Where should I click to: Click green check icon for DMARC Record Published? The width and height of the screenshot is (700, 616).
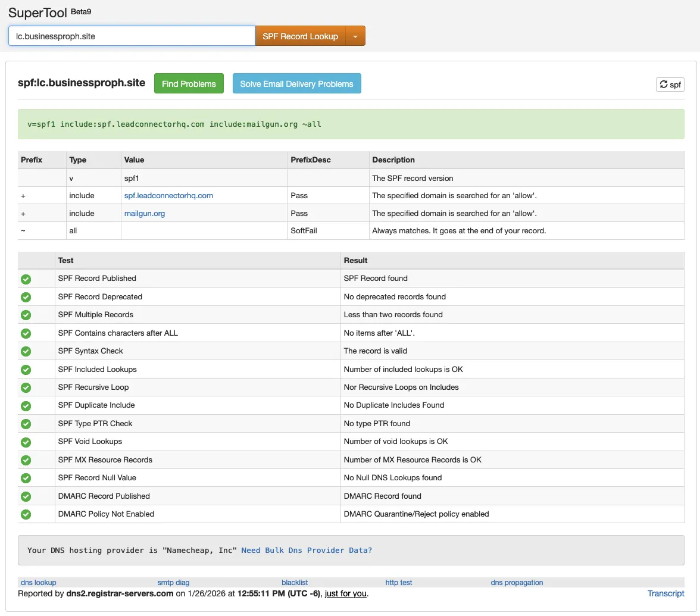(26, 496)
